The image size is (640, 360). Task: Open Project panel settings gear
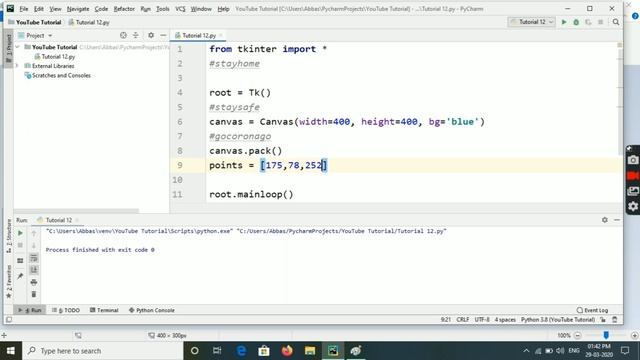point(151,36)
